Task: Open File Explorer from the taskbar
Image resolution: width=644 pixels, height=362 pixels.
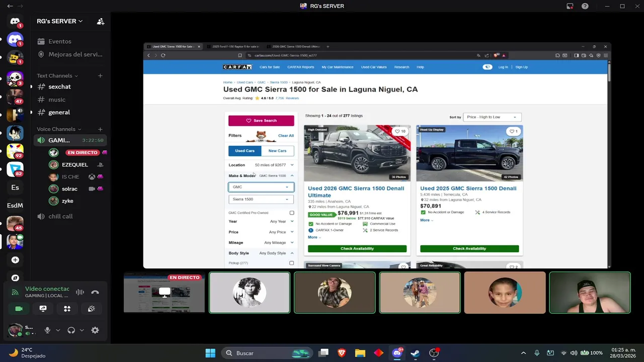Action: (x=360, y=353)
